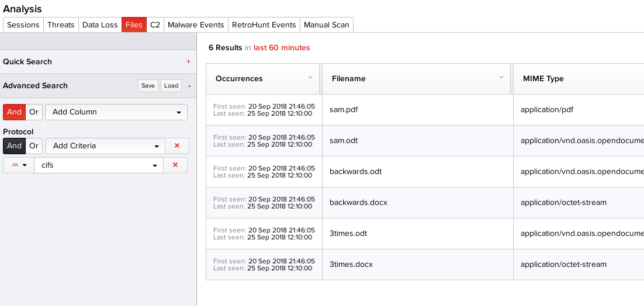Open the Occurrences column sort arrow
This screenshot has height=306, width=644.
pyautogui.click(x=310, y=78)
